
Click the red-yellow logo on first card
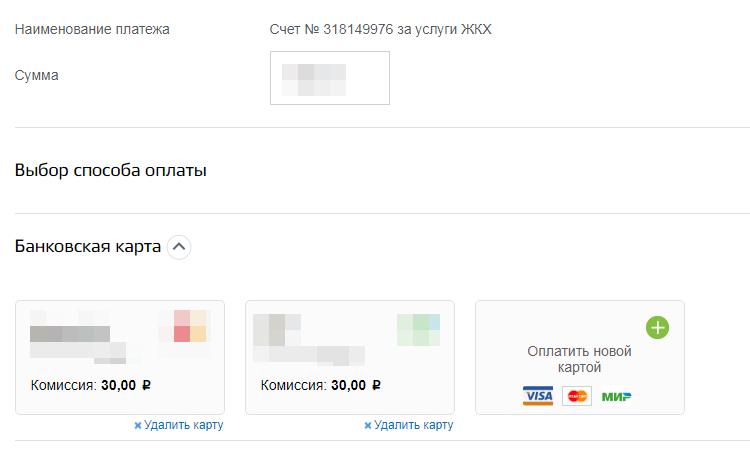[x=190, y=326]
